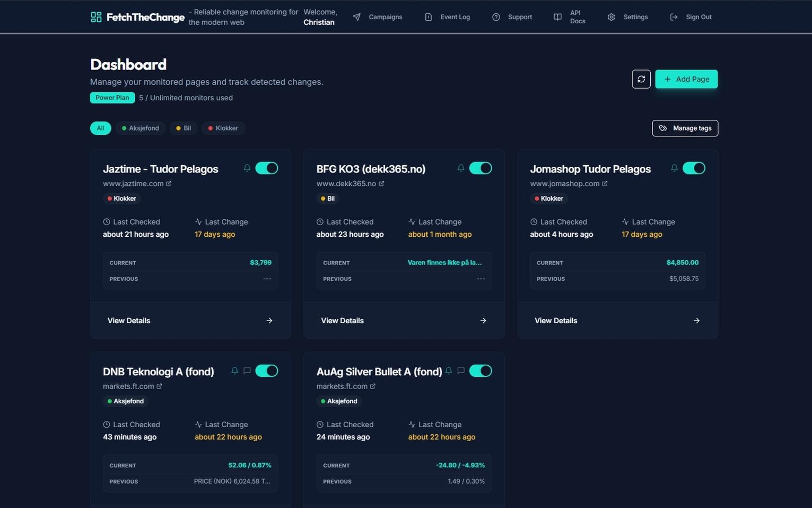Click the arrow icon on Jomashop card footer

[x=696, y=321]
